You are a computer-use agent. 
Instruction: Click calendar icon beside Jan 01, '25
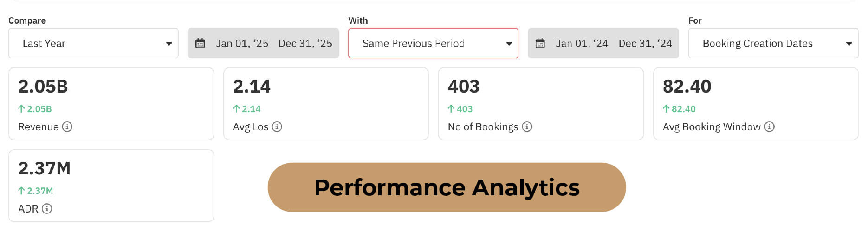pyautogui.click(x=200, y=44)
